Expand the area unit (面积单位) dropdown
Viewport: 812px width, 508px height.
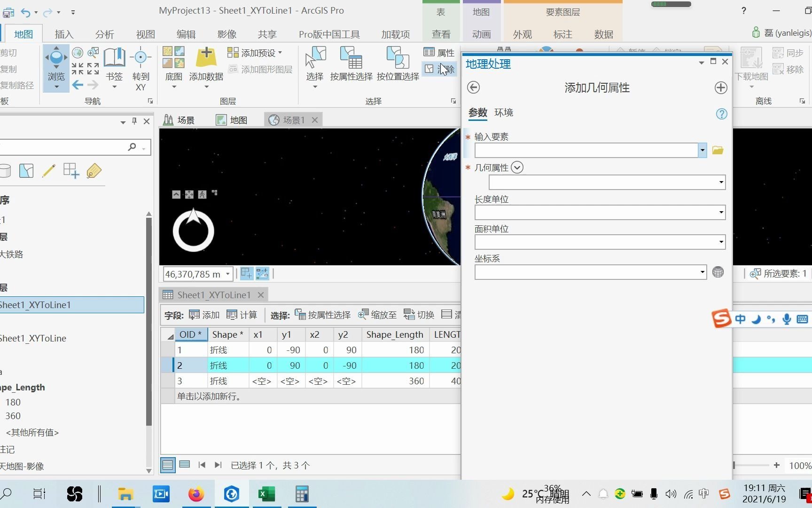721,242
